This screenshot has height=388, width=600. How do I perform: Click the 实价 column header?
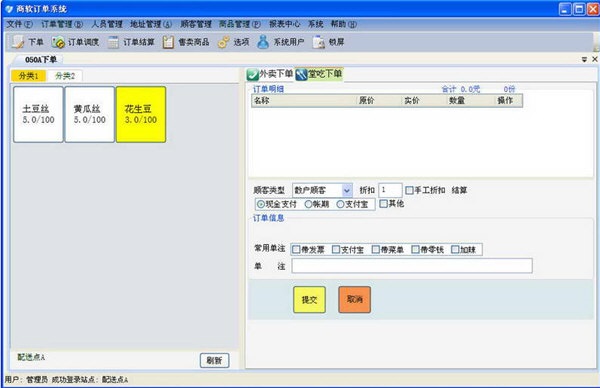click(424, 101)
